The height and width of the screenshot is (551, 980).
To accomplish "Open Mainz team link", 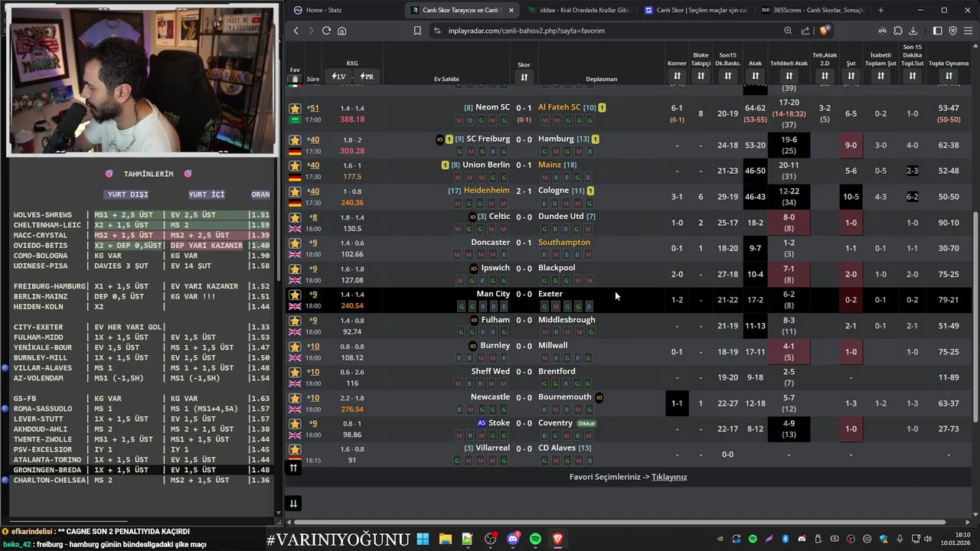I will click(550, 164).
